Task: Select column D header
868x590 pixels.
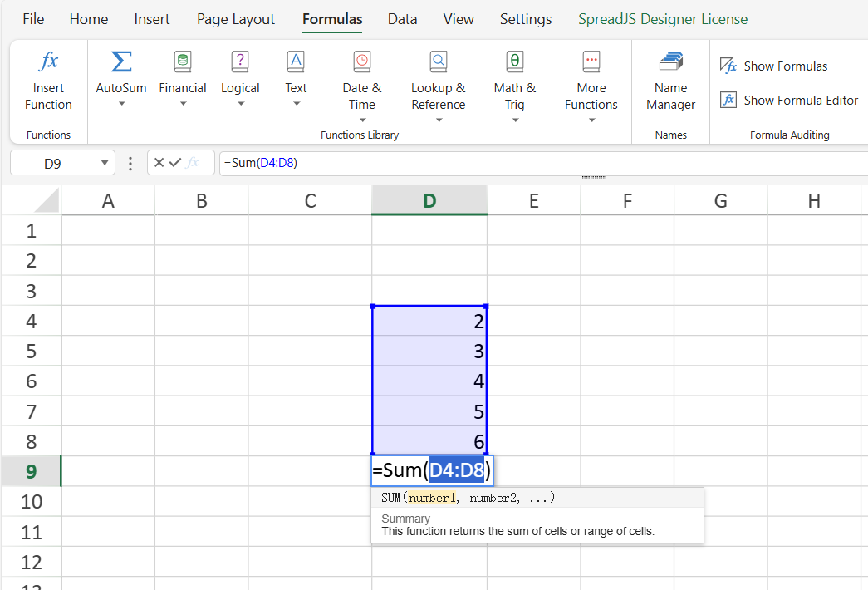Action: pyautogui.click(x=429, y=200)
